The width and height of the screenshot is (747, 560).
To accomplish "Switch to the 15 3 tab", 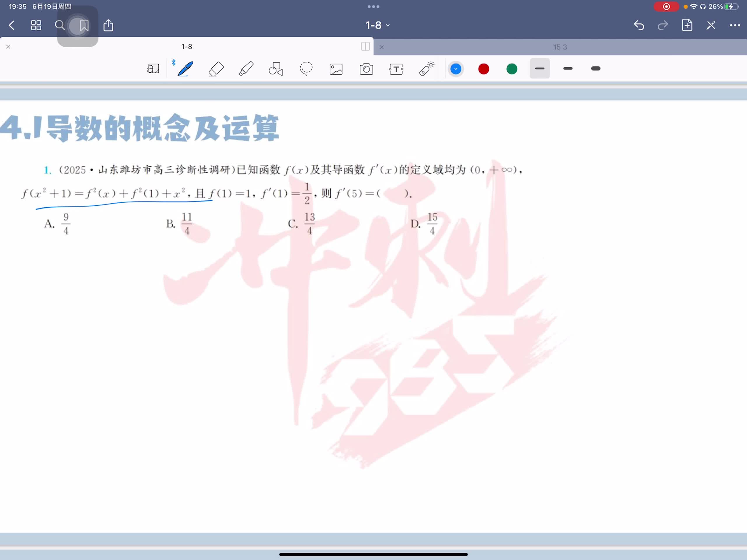I will point(560,47).
